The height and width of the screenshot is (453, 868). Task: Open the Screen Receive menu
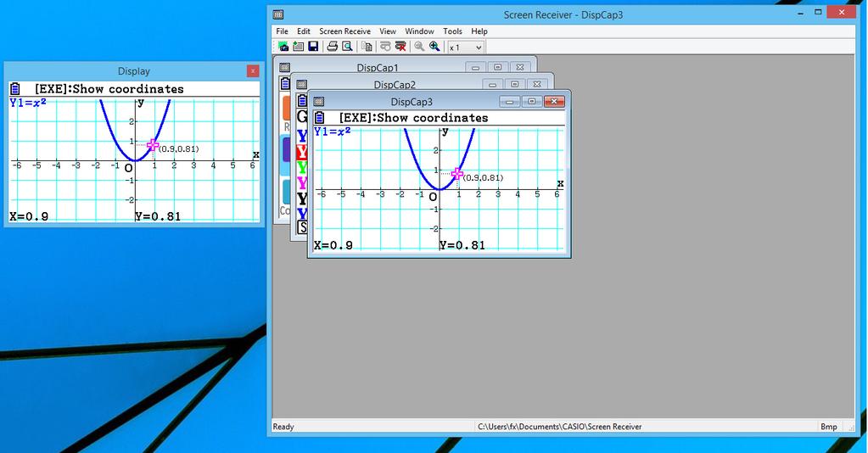click(344, 31)
